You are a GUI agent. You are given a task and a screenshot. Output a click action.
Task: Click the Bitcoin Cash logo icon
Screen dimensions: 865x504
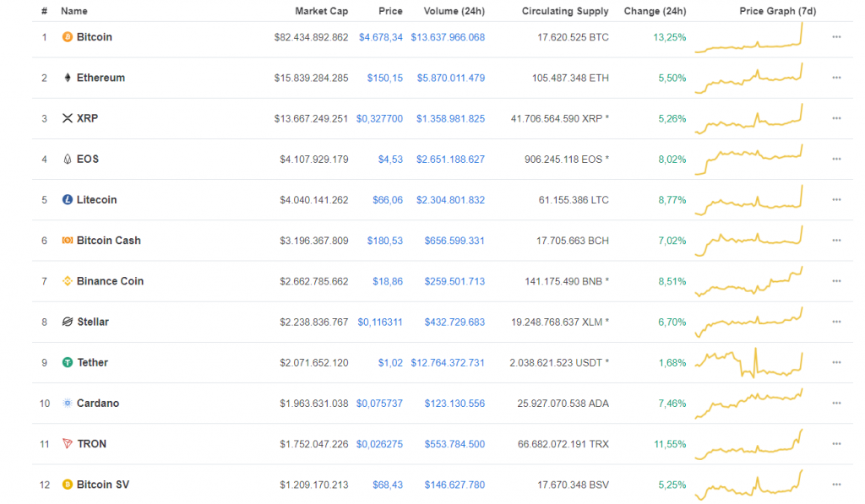(68, 241)
